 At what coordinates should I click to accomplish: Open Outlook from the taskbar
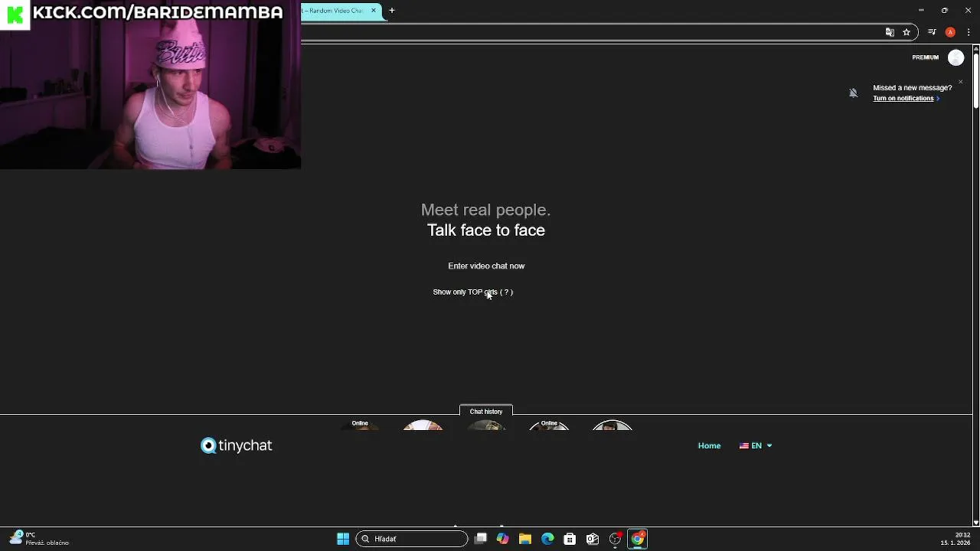click(592, 539)
